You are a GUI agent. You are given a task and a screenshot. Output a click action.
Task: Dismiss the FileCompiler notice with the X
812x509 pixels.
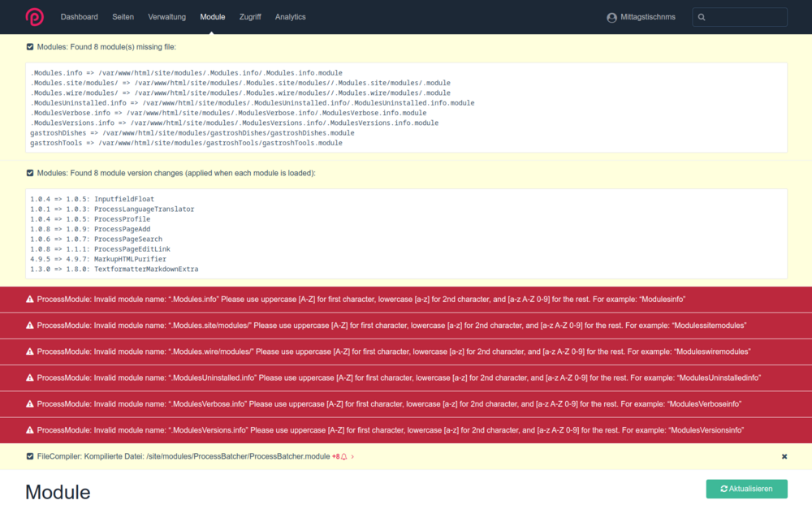(x=784, y=456)
